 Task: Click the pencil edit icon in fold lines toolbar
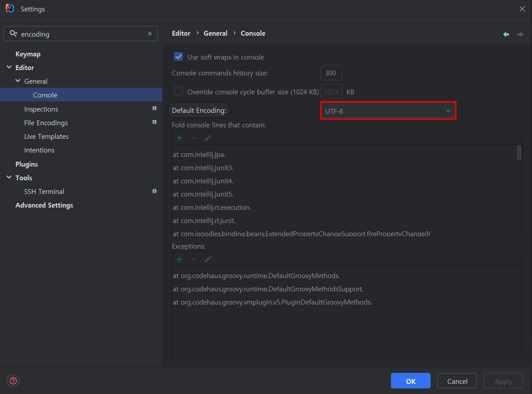coord(208,138)
